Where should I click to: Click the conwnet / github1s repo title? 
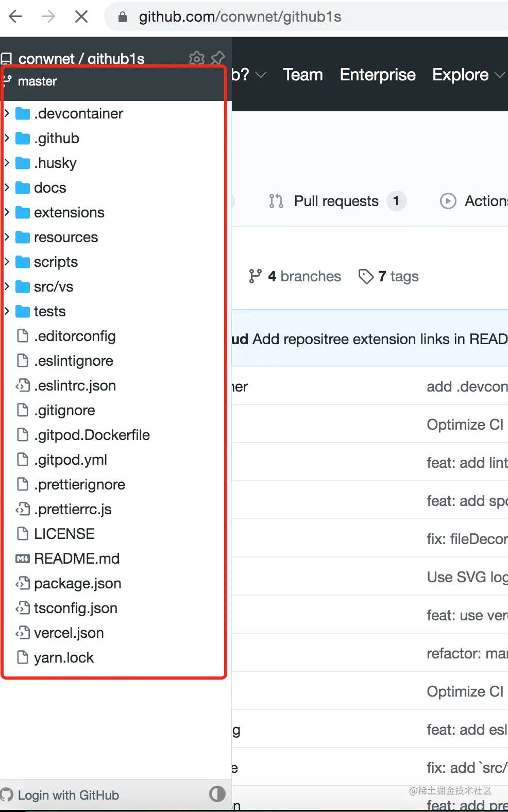tap(81, 59)
